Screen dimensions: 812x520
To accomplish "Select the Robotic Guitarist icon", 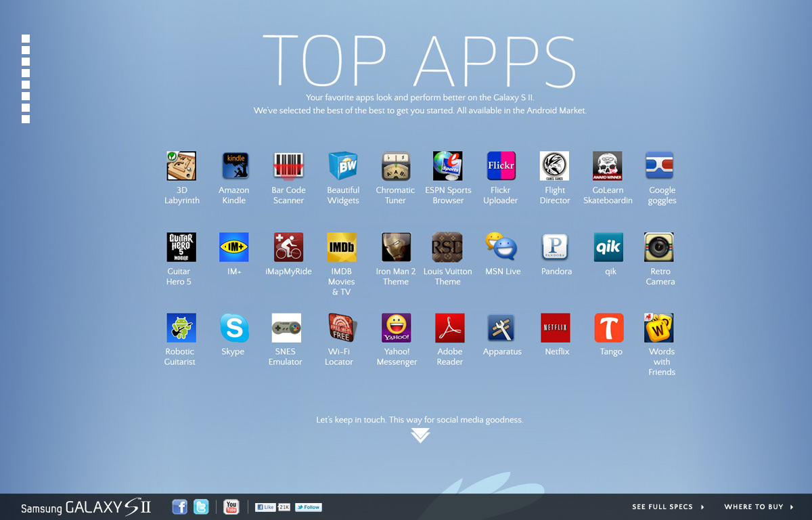I will [181, 328].
